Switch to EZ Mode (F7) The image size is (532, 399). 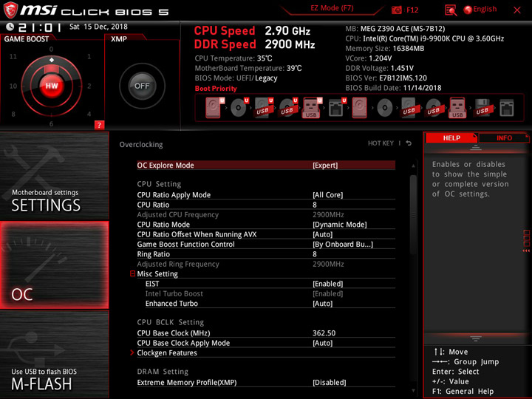(x=332, y=8)
